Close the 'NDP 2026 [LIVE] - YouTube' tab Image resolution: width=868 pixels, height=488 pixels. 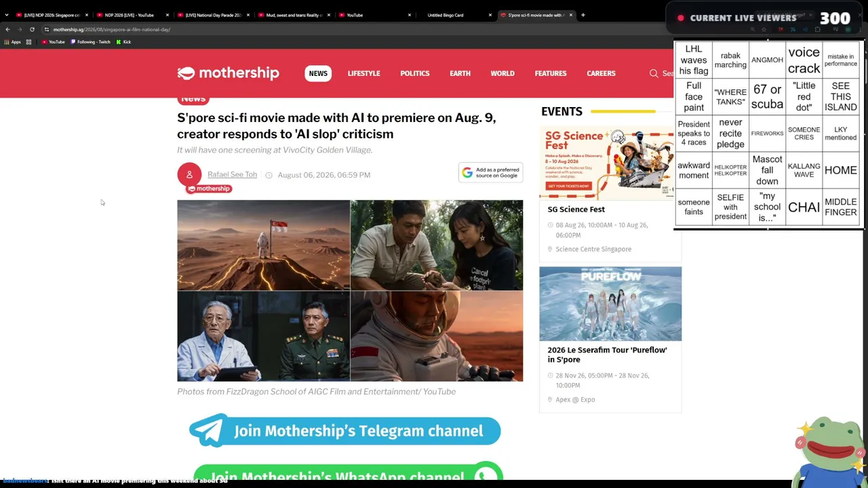(167, 15)
